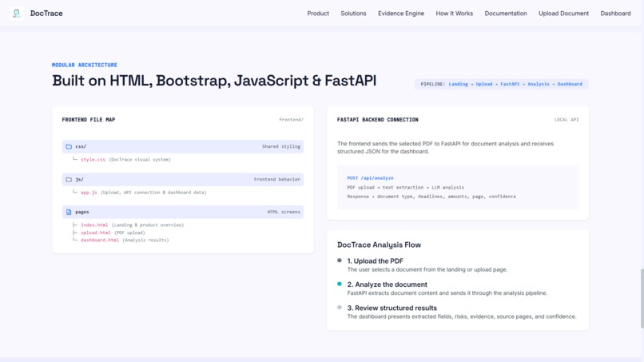
Task: Click the 'Response → document type' code line
Action: click(431, 197)
